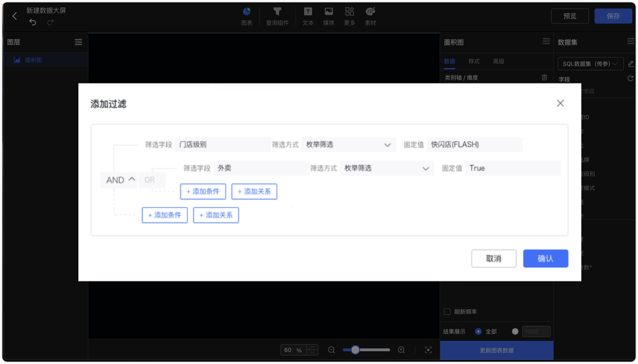Click the 预览 preview button
Screen dimensions: 638x364
click(570, 16)
